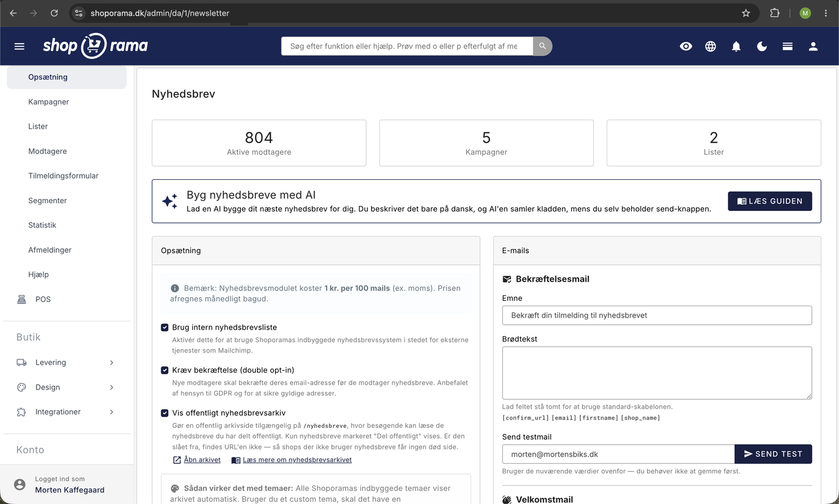Click the Integrationer puzzle icon
The width and height of the screenshot is (839, 504).
(x=22, y=412)
